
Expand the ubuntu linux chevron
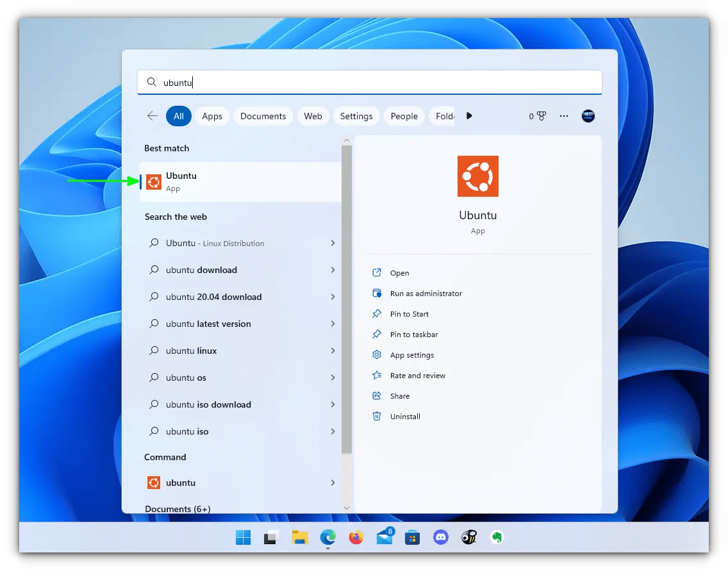[x=333, y=351]
